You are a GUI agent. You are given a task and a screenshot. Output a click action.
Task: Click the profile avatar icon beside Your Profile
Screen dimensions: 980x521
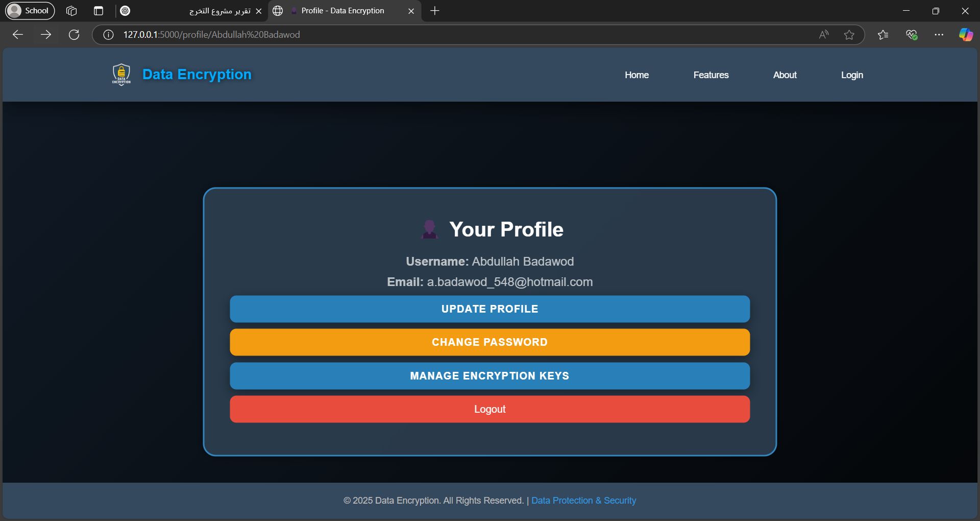(x=429, y=229)
